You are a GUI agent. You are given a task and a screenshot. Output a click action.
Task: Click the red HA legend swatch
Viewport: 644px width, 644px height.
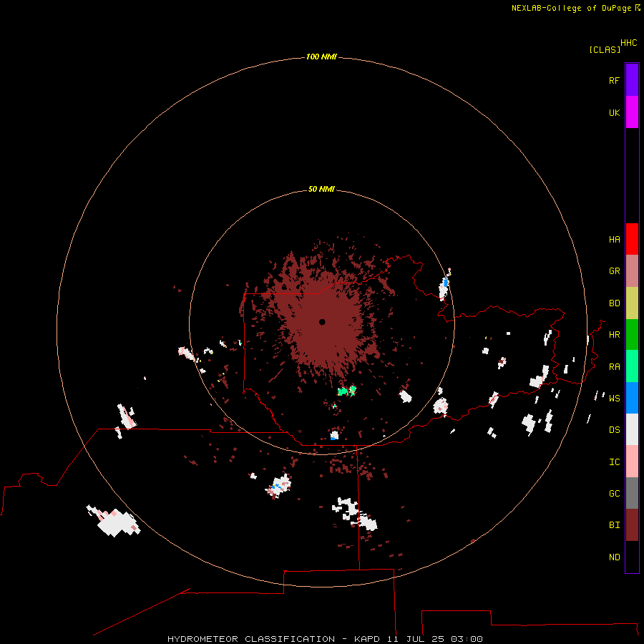[632, 239]
